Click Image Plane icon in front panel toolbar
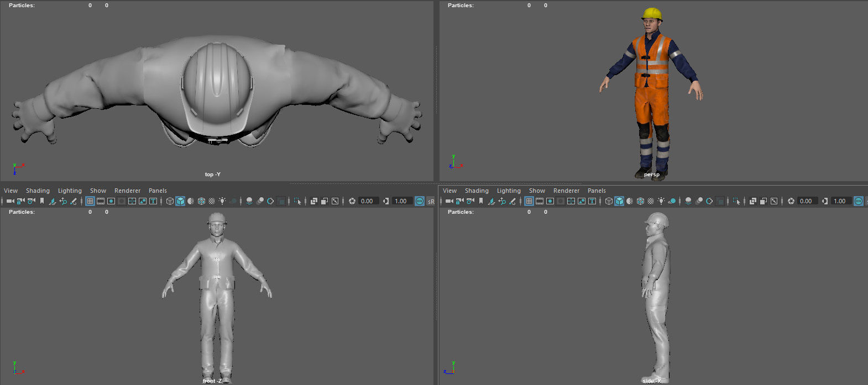Viewport: 868px width, 385px height. point(53,201)
